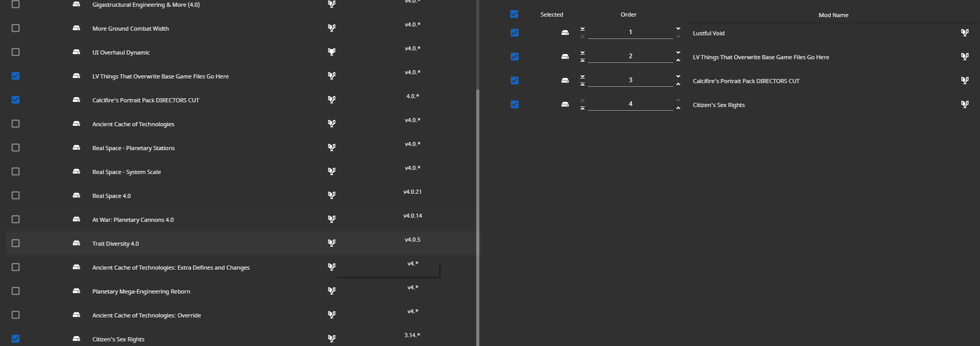Image resolution: width=980 pixels, height=346 pixels.
Task: Select the Ancient Cache of Technologies: Override mod name
Action: click(147, 315)
